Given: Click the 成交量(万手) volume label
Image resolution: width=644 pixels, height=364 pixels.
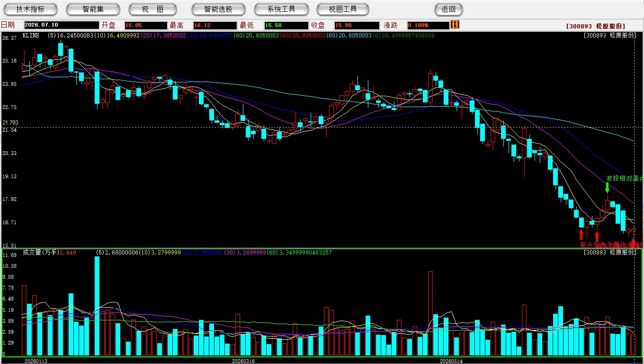Looking at the screenshot, I should pos(41,253).
